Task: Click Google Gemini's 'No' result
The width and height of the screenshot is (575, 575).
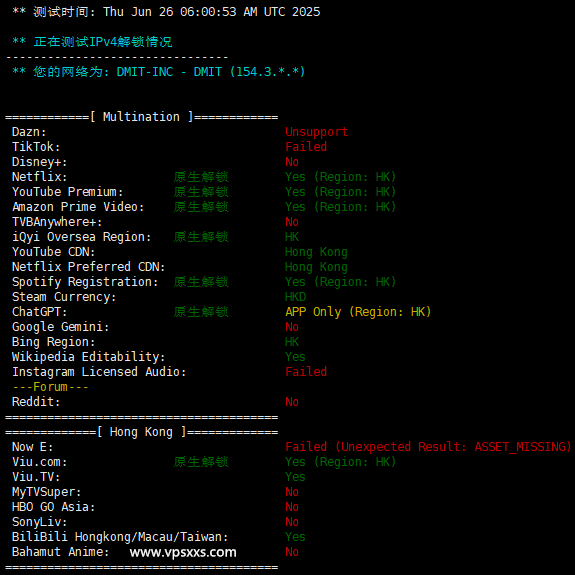Action: tap(292, 327)
